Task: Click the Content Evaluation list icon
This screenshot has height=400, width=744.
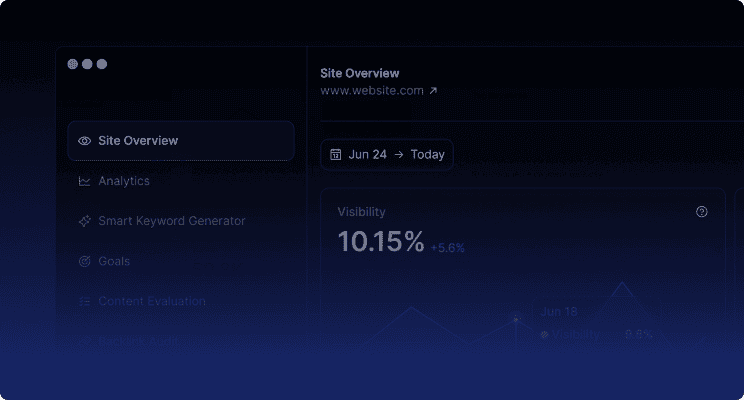Action: [x=85, y=301]
